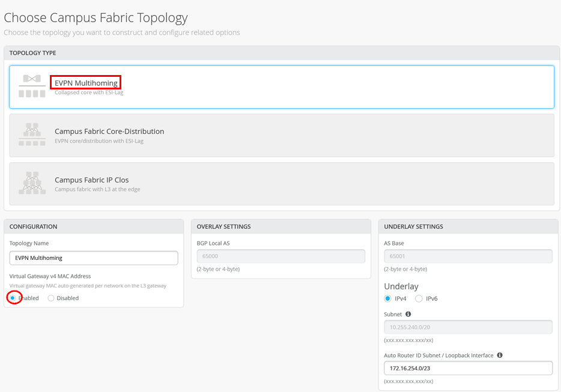This screenshot has height=392, width=561.
Task: Click the Campus Fabric IP Clos icon
Action: [32, 184]
